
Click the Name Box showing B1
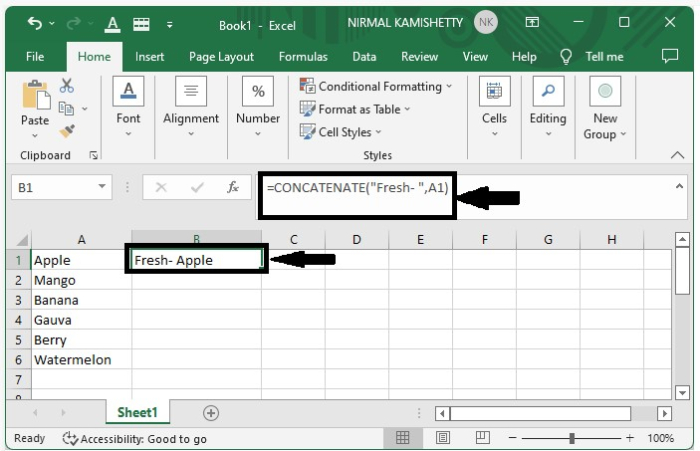coord(54,188)
